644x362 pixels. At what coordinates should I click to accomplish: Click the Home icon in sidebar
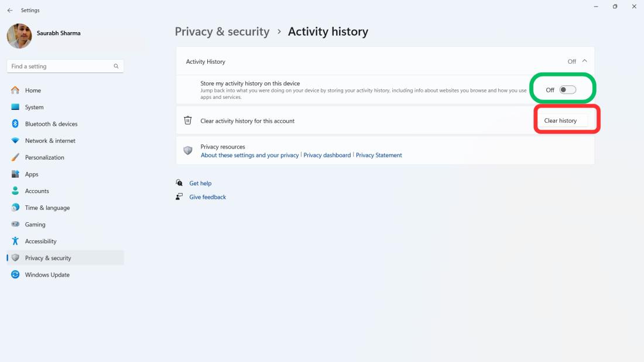(15, 91)
